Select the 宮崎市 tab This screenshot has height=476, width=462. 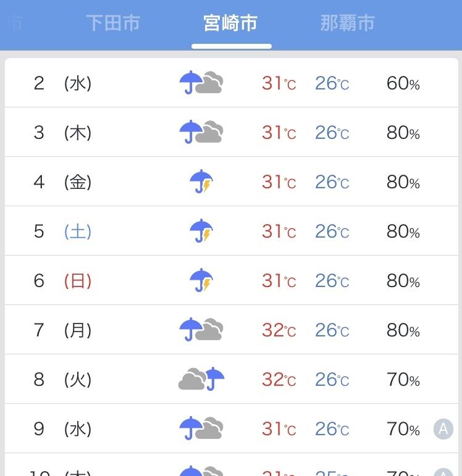(x=230, y=23)
